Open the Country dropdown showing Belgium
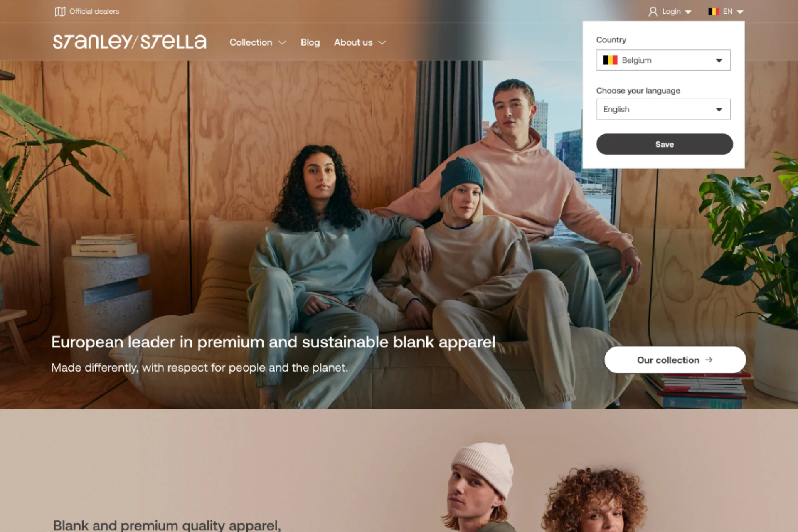This screenshot has height=532, width=798. pyautogui.click(x=663, y=60)
